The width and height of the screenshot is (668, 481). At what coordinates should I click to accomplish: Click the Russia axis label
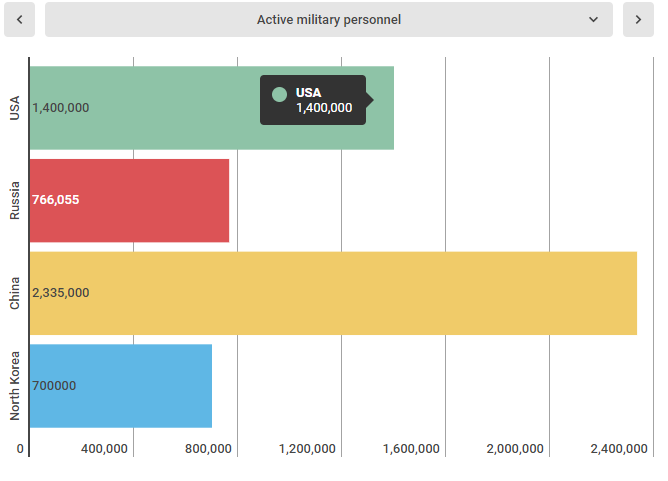click(x=15, y=200)
